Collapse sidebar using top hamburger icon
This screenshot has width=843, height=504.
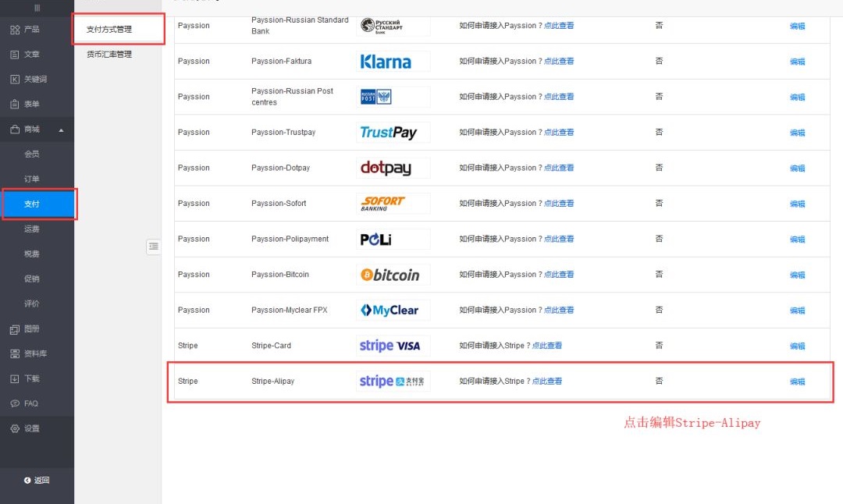click(x=37, y=8)
